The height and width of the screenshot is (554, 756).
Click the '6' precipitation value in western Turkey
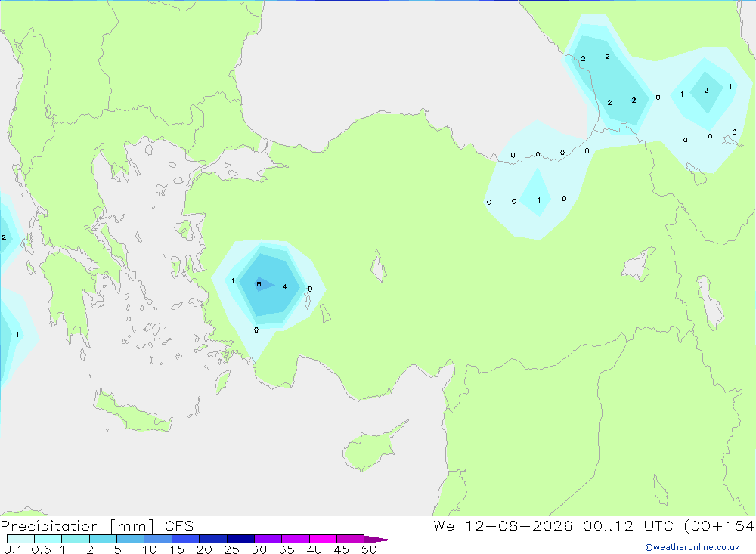coord(259,284)
